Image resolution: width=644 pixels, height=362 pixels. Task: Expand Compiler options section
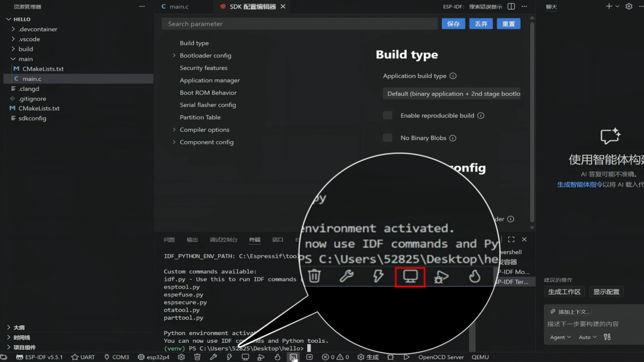174,129
